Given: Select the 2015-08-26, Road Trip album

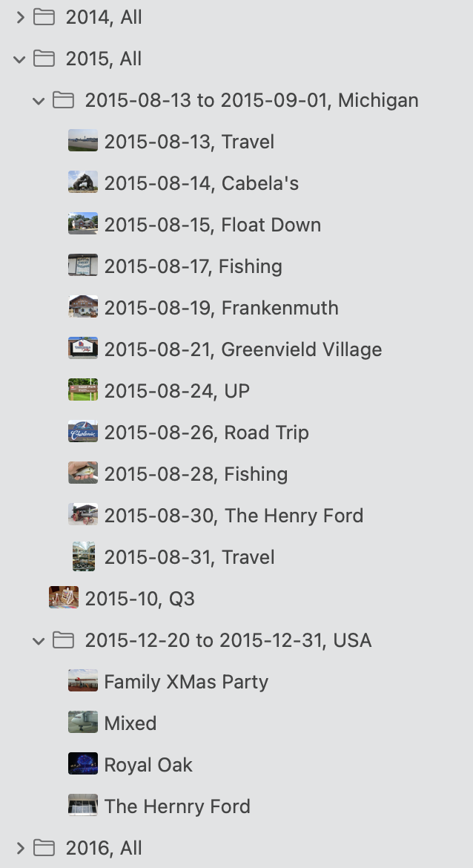Looking at the screenshot, I should click(206, 433).
